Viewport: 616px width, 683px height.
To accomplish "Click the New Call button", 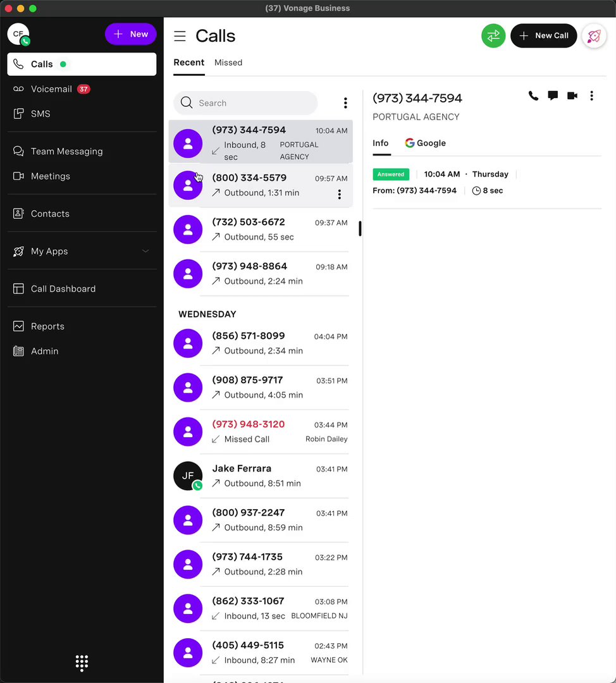I will 544,35.
